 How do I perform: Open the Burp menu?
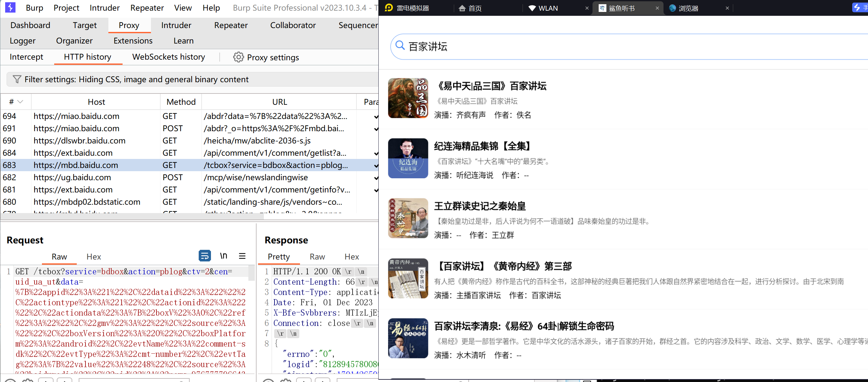[x=35, y=8]
